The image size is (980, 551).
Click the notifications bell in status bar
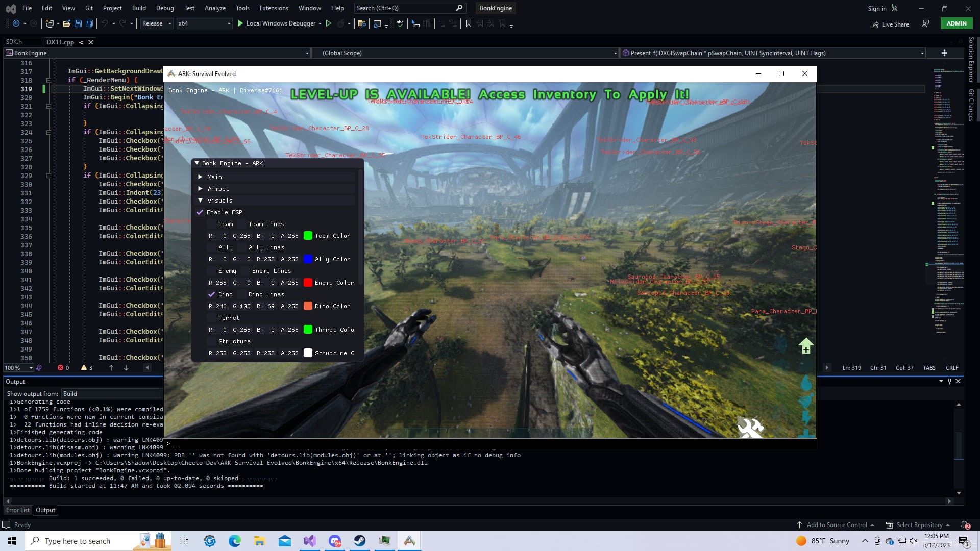point(965,525)
